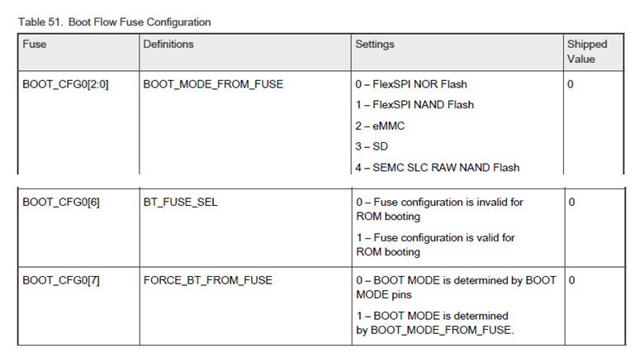Select the BOOT MODE pins setting text
644x358 pixels.
pyautogui.click(x=456, y=287)
